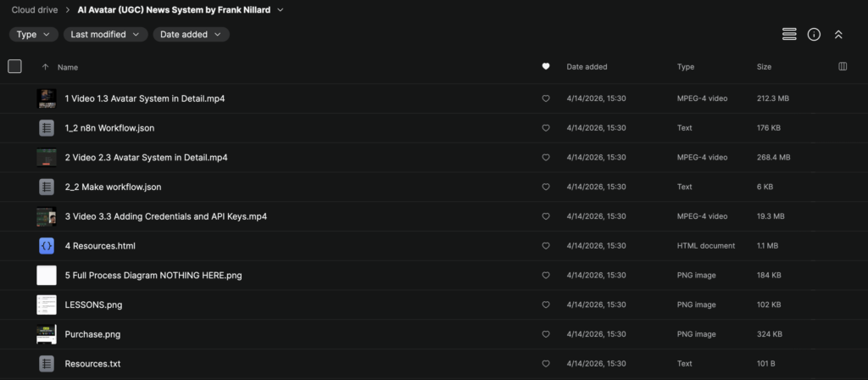This screenshot has width=868, height=380.
Task: Check the select-all checkbox in header
Action: coord(14,66)
